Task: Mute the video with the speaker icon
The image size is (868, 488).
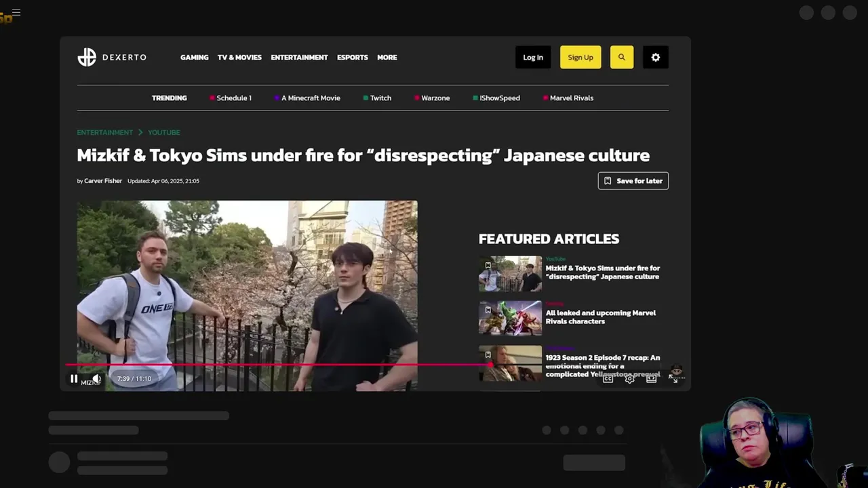Action: [x=96, y=379]
